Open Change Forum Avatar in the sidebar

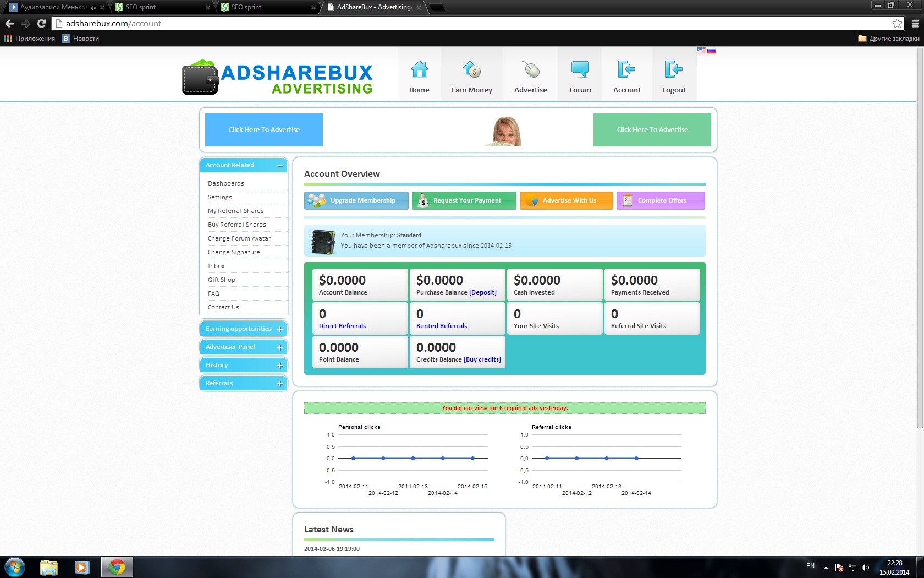[239, 238]
